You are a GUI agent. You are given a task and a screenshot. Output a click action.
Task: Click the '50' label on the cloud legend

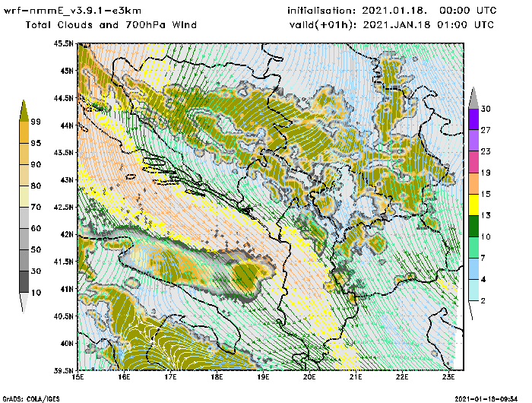36,250
